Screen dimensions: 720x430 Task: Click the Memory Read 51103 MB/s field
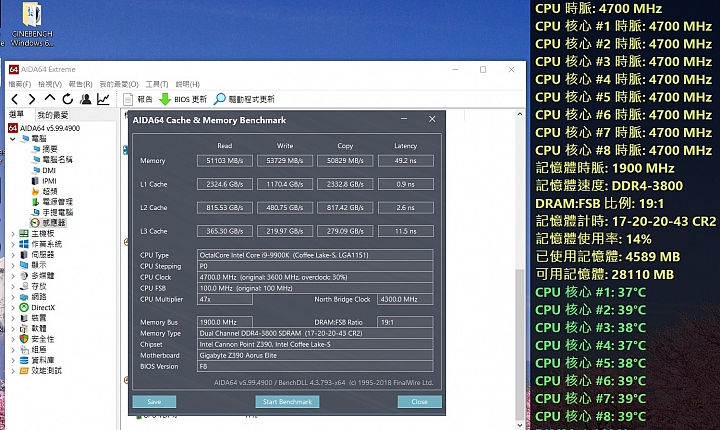(x=225, y=161)
